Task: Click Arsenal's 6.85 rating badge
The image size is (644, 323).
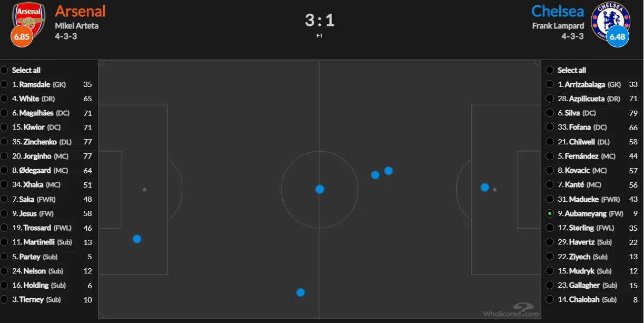Action: pos(22,37)
